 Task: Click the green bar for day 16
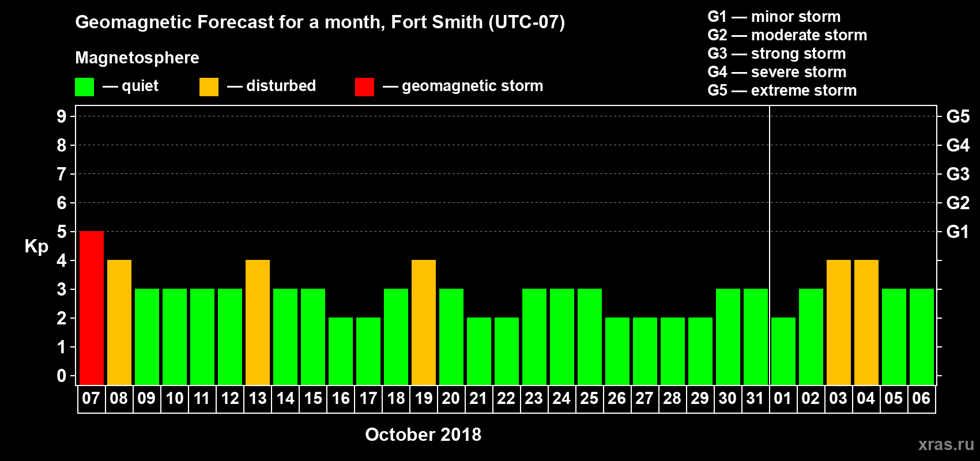pos(341,351)
